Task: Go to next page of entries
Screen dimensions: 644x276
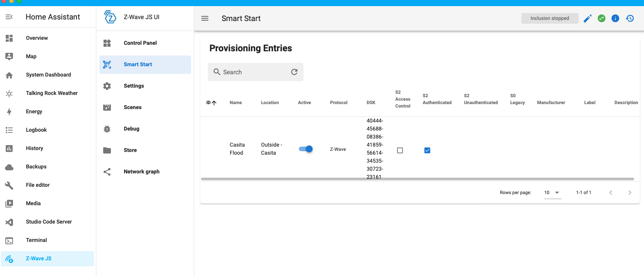Action: click(x=630, y=193)
